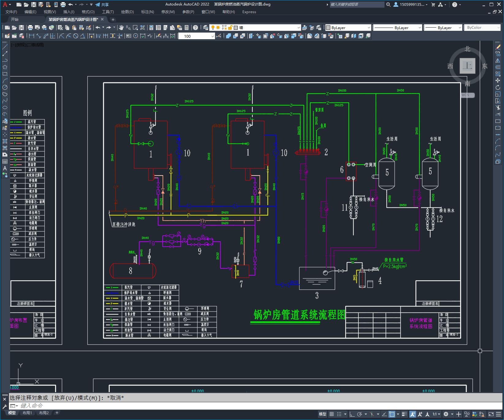The image size is (504, 420).
Task: Select the Move modify tool
Action: tap(498, 81)
